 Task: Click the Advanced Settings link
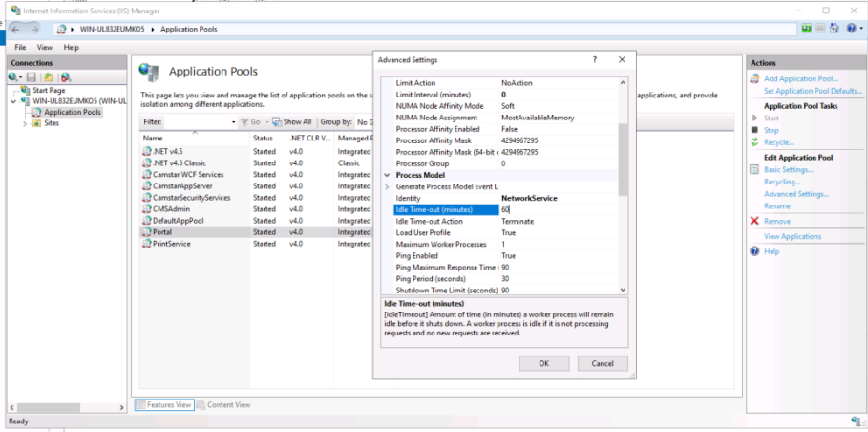[796, 194]
